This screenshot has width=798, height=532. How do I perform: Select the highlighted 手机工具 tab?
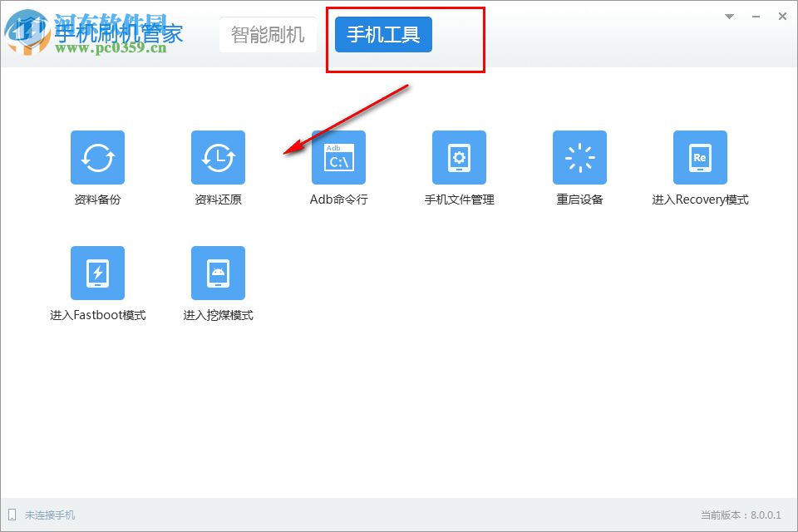(x=382, y=34)
